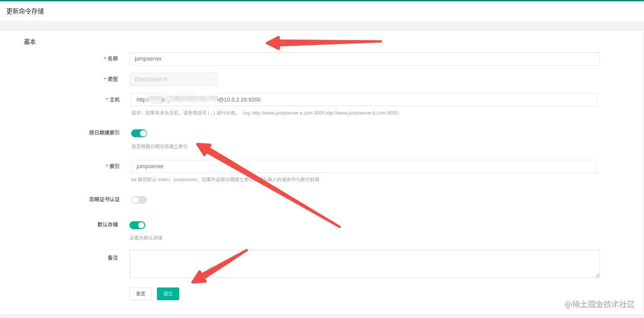
Task: Click the 主机 host URL input field
Action: pyautogui.click(x=364, y=100)
